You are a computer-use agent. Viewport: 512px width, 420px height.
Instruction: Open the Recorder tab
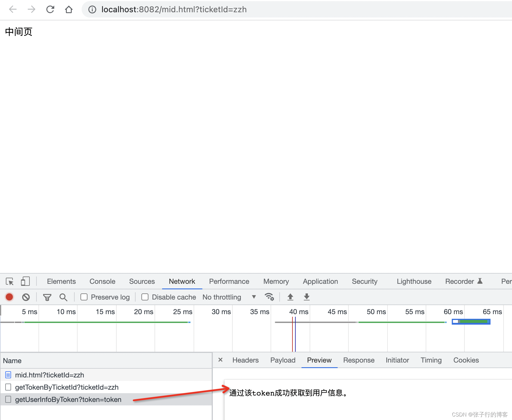(x=464, y=281)
